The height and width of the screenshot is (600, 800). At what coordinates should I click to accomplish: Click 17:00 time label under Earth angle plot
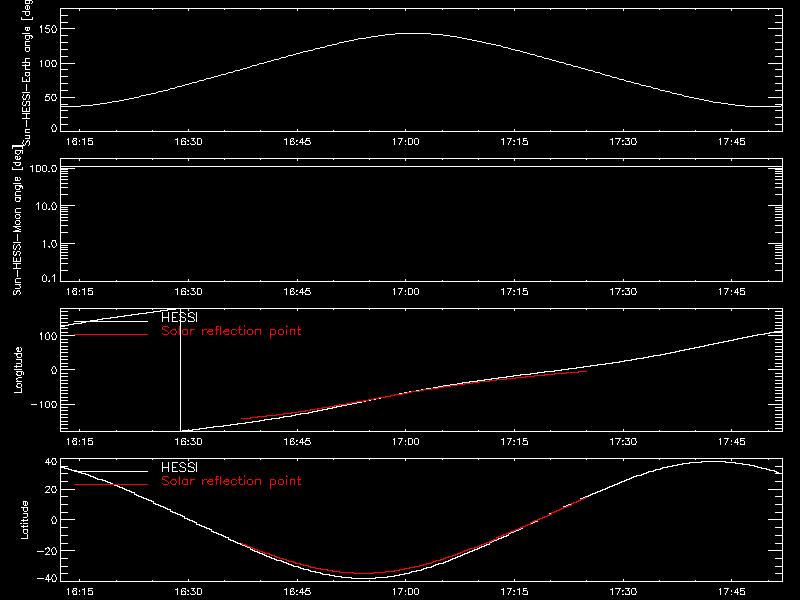tap(406, 142)
